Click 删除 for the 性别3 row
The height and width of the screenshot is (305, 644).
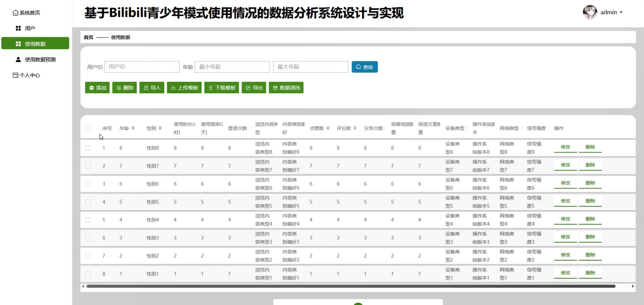(x=590, y=237)
